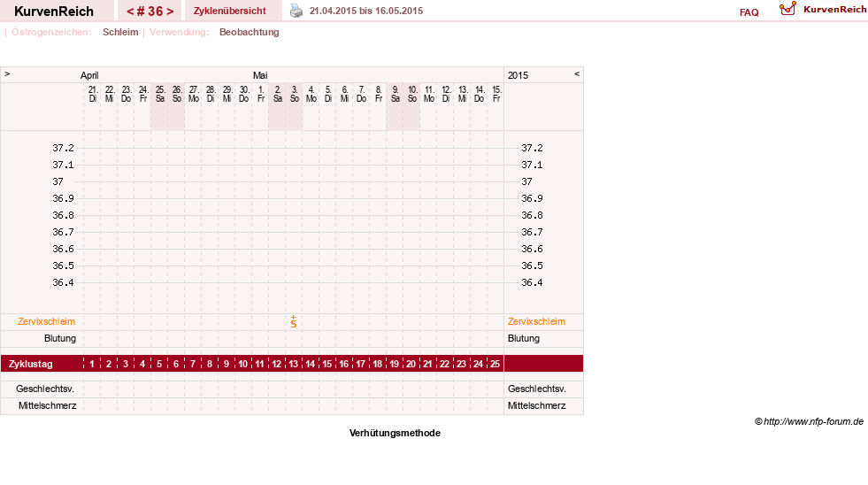This screenshot has height=485, width=868.
Task: Click the right Blutung row label
Action: (x=523, y=338)
